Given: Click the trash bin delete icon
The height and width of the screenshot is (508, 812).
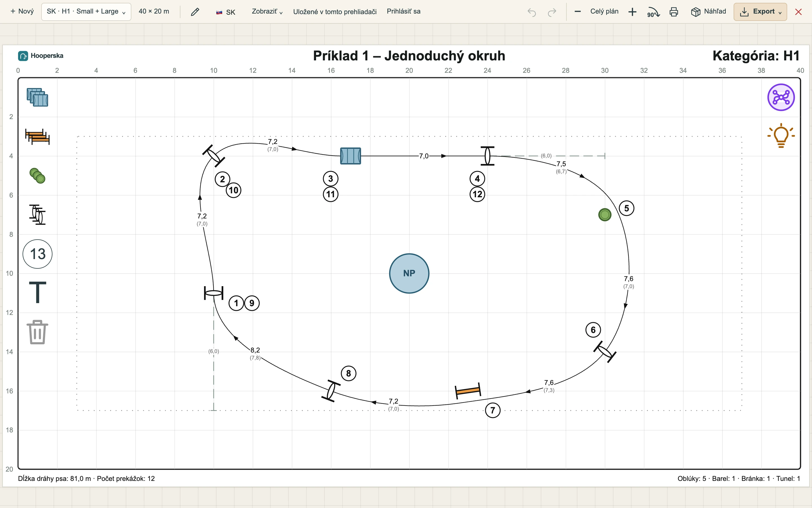Looking at the screenshot, I should tap(37, 332).
